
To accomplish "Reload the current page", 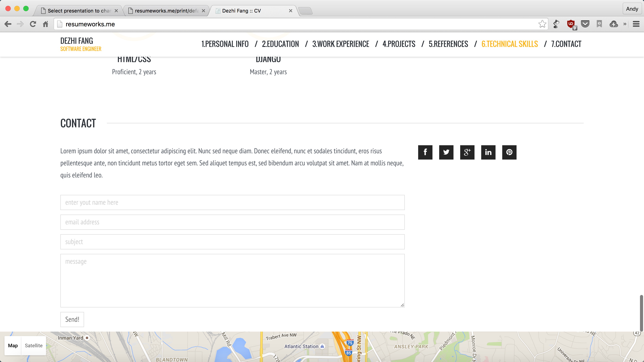I will [x=33, y=24].
